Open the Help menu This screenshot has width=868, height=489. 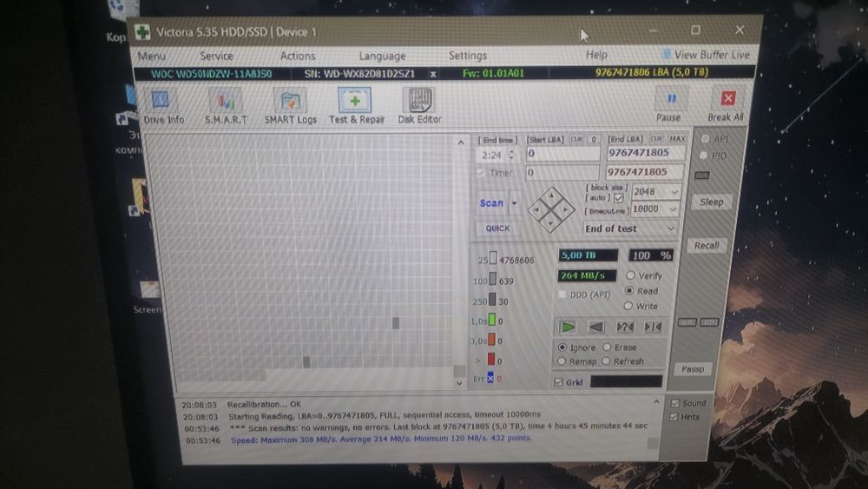click(596, 54)
